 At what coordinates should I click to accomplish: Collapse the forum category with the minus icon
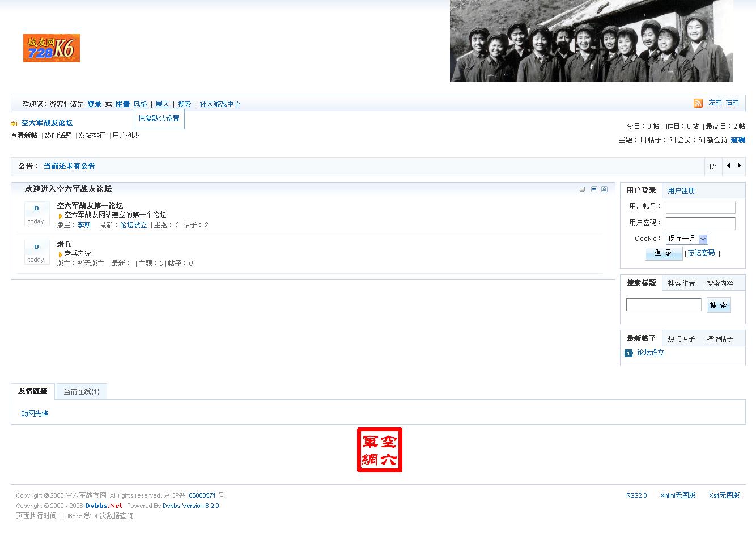pyautogui.click(x=582, y=189)
